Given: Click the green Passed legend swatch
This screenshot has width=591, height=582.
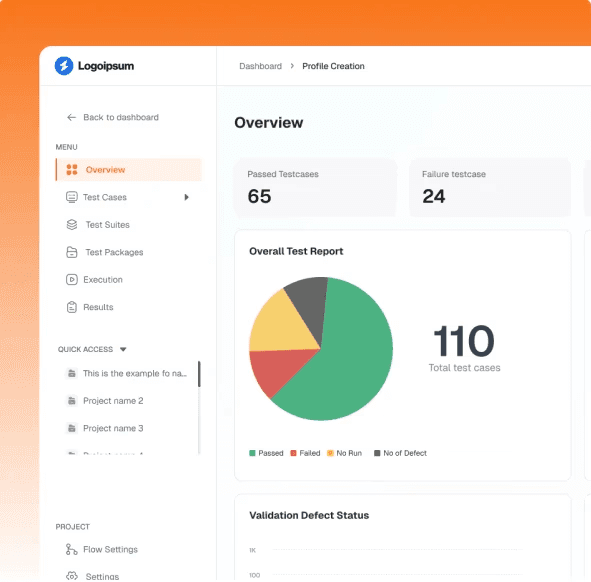Looking at the screenshot, I should click(x=252, y=453).
